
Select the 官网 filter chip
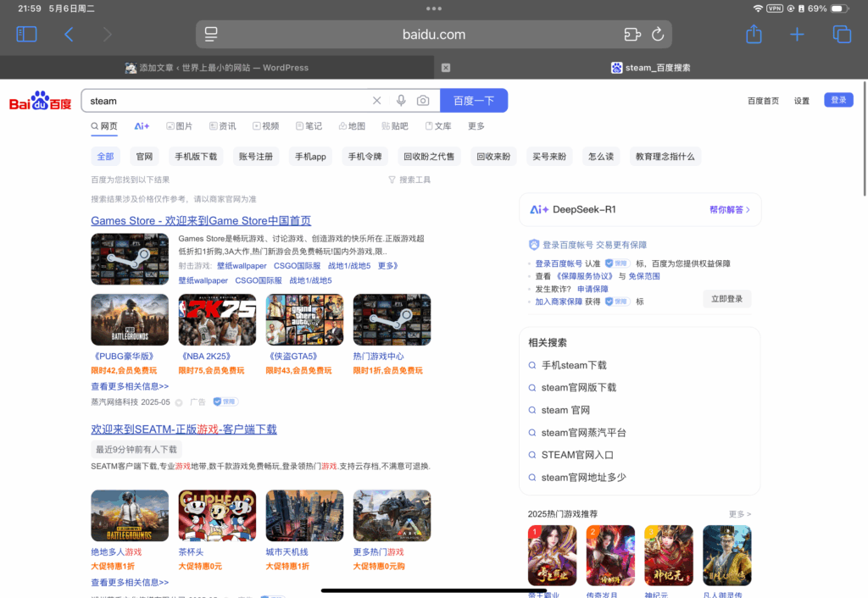(144, 157)
